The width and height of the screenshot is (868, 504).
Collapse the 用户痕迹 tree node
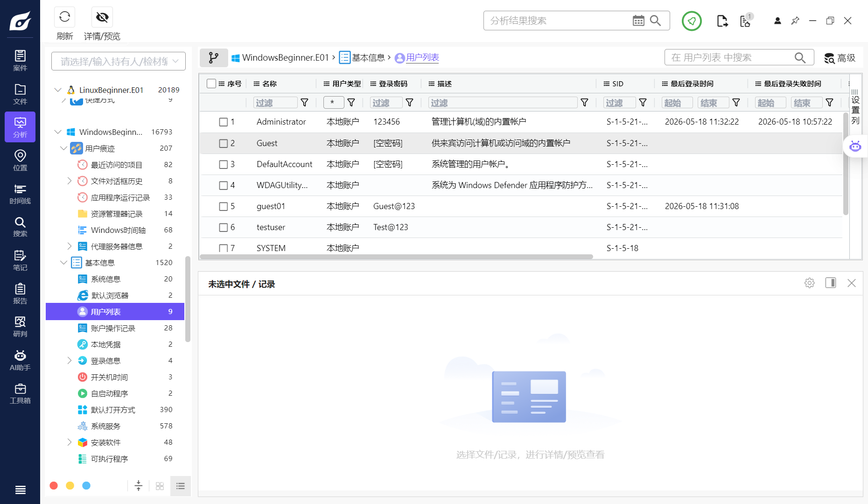(x=64, y=148)
